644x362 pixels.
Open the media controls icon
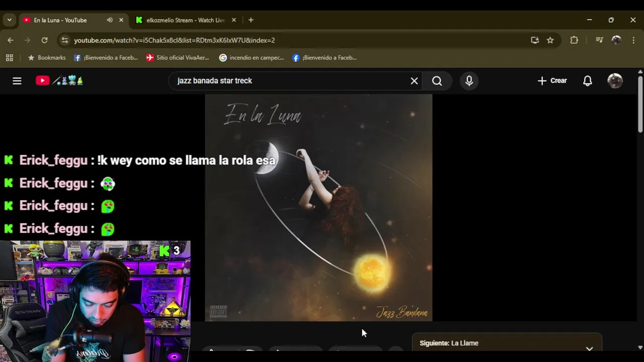(599, 40)
